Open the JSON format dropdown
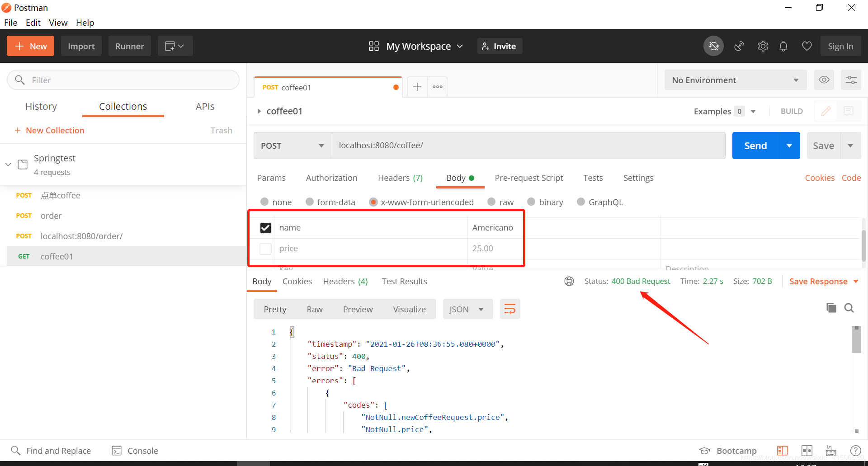The width and height of the screenshot is (868, 466). [468, 309]
